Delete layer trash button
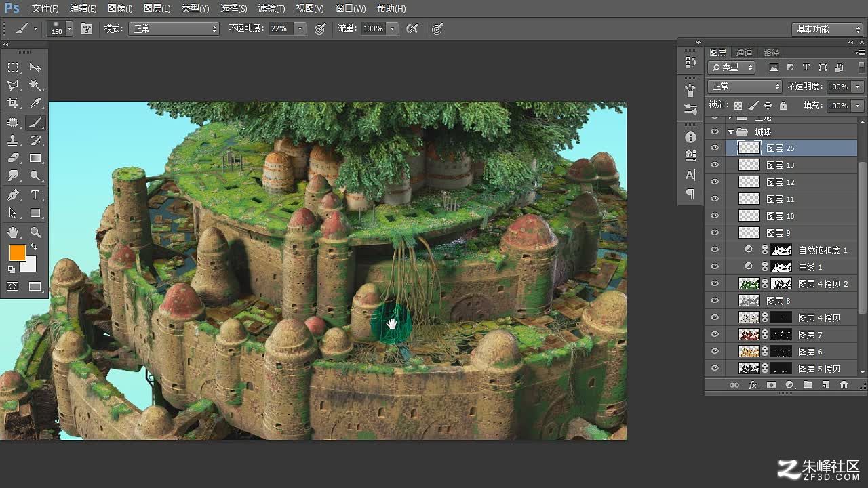Viewport: 868px width, 488px height. (x=844, y=385)
